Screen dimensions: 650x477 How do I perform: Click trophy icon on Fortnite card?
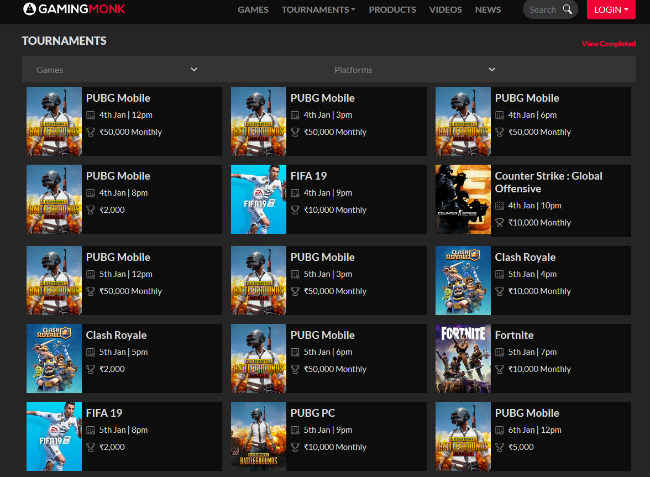point(500,369)
